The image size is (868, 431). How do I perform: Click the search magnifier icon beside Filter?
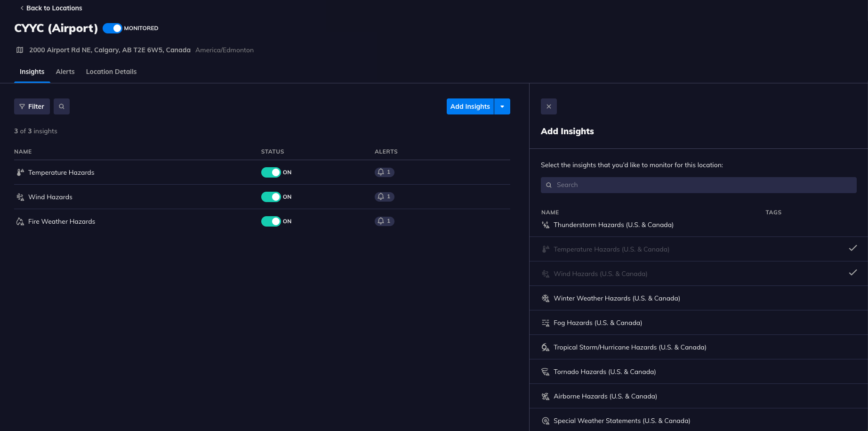pyautogui.click(x=62, y=106)
